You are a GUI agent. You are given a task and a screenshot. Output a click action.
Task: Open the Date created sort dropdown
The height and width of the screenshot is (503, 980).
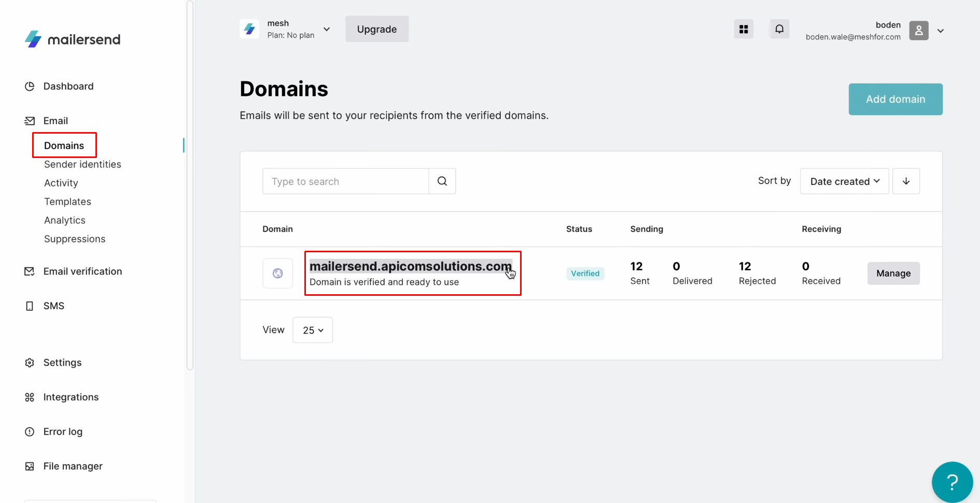pos(845,181)
